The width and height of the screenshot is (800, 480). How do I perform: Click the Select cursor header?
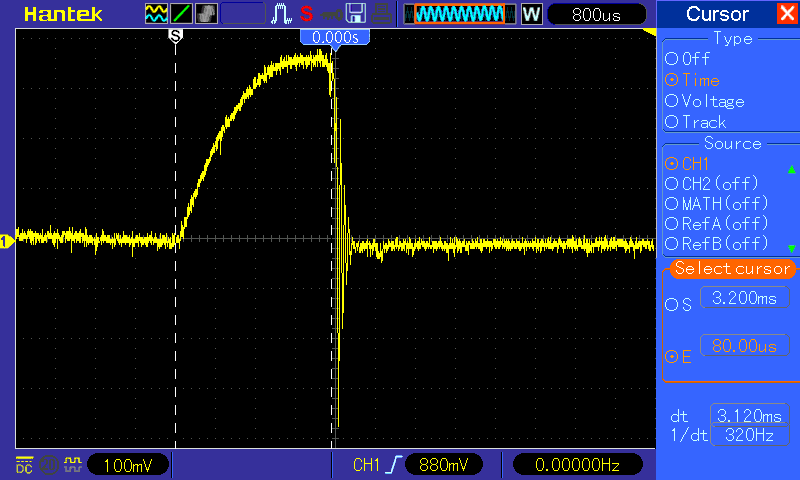click(732, 269)
